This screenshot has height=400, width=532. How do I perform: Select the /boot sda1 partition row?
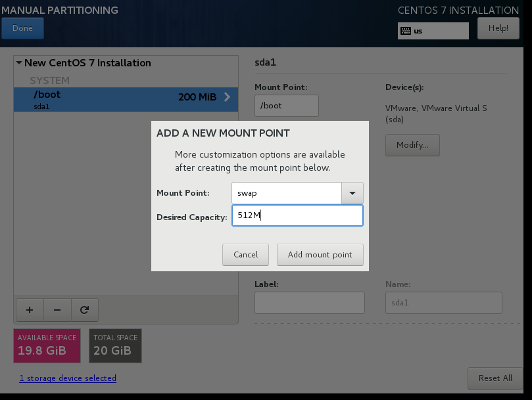pos(126,100)
